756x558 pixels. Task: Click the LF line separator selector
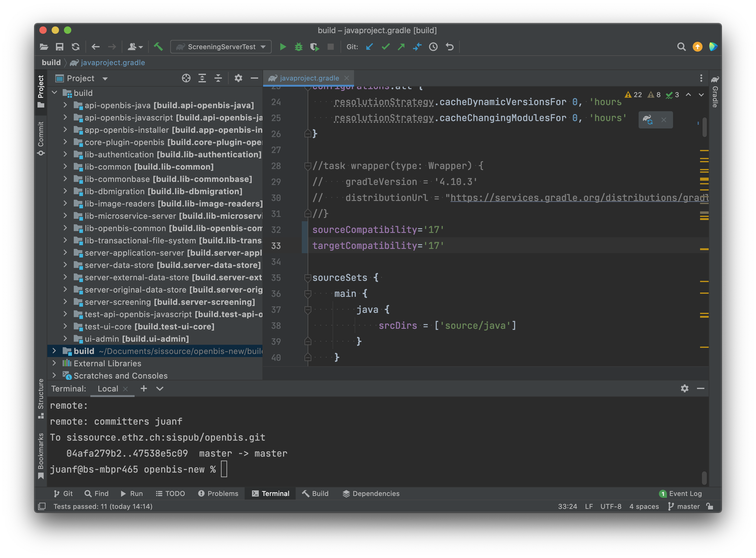tap(589, 506)
